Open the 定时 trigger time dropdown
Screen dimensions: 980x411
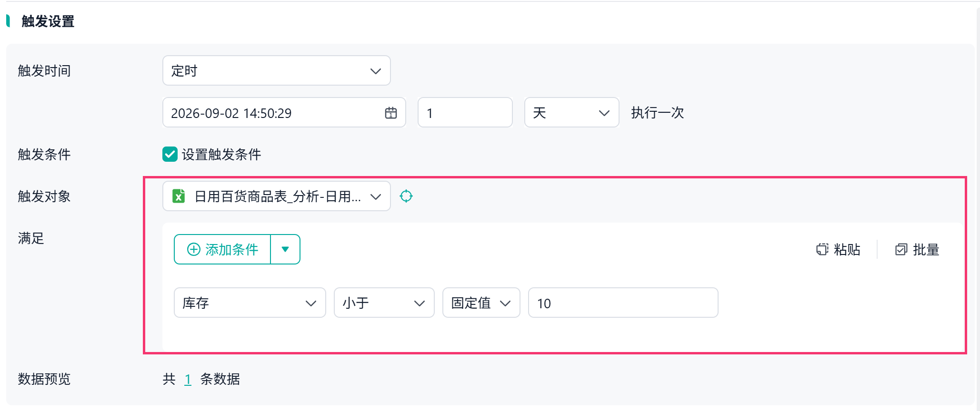(x=277, y=70)
